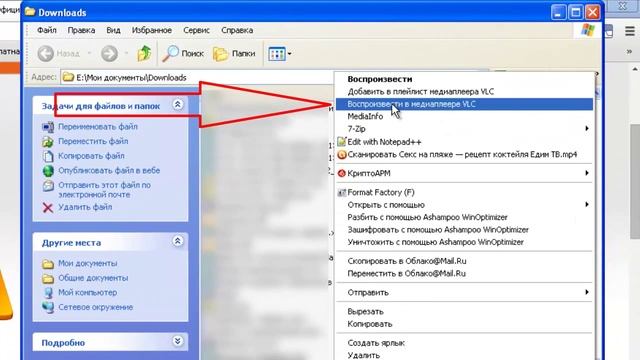
Task: Click the Сетевое окружение network icon
Action: (48, 307)
